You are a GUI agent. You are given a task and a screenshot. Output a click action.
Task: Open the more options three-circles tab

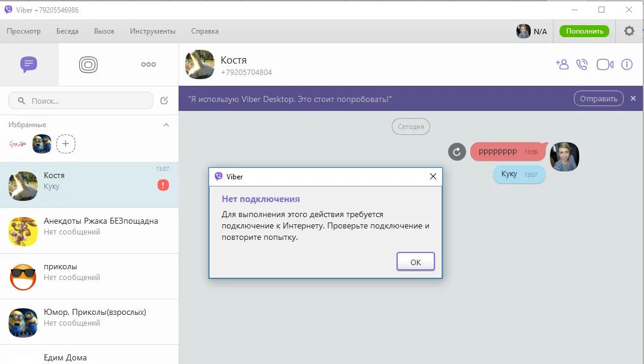click(148, 64)
